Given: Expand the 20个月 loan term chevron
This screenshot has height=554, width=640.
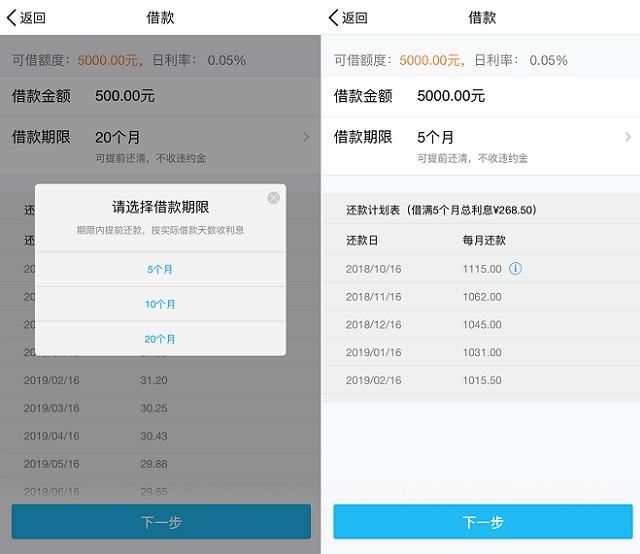Looking at the screenshot, I should tap(306, 137).
